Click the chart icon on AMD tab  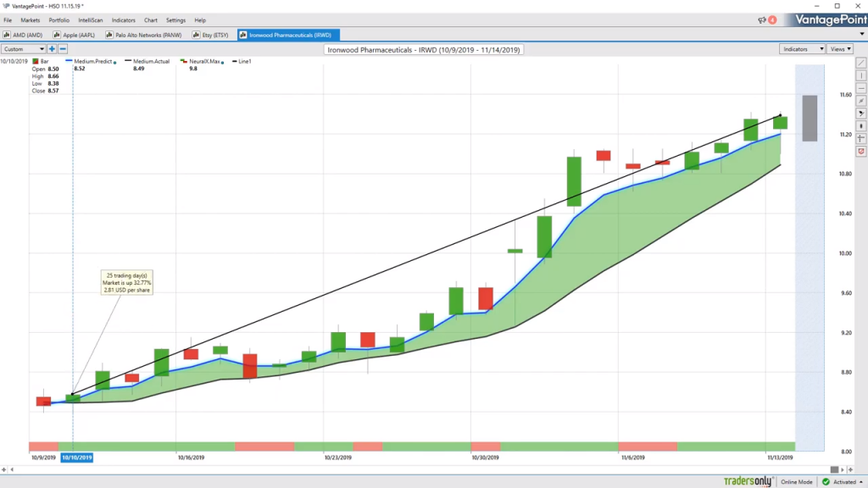(x=7, y=34)
